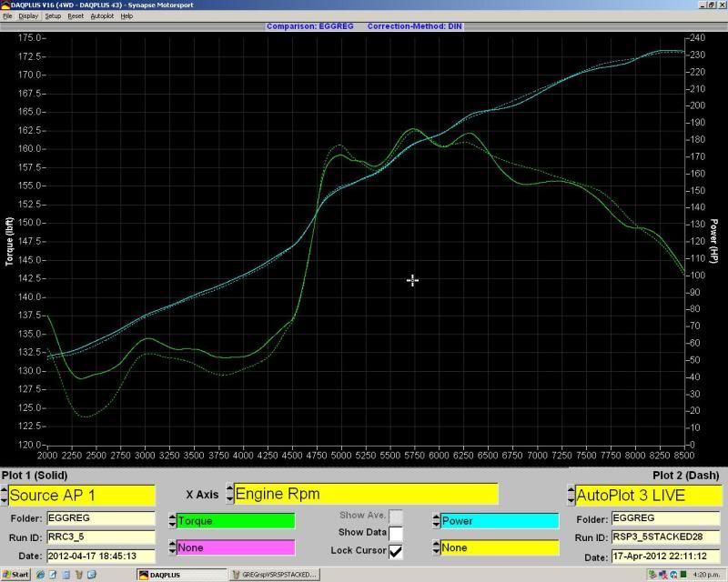Click the 4:20 p.m. taskbar clock
Screen dimensions: 728x582
(706, 575)
